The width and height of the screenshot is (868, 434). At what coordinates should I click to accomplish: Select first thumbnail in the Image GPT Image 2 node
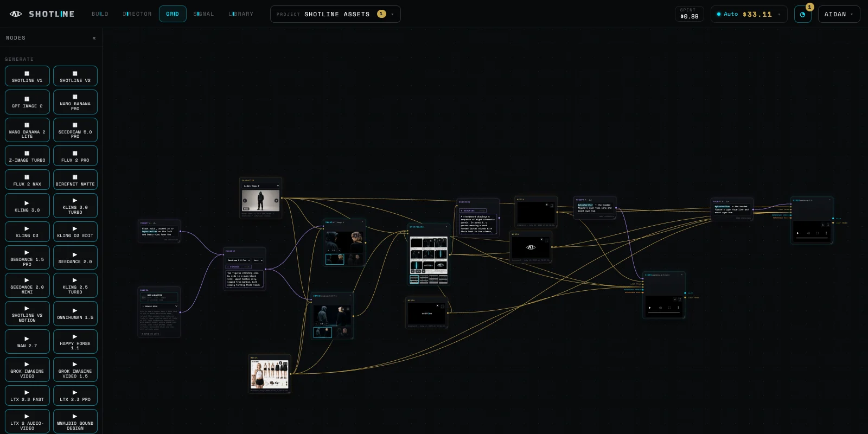pyautogui.click(x=335, y=259)
